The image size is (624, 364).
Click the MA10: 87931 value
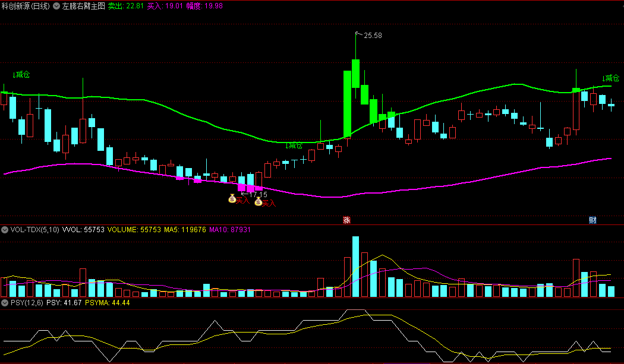(230, 230)
